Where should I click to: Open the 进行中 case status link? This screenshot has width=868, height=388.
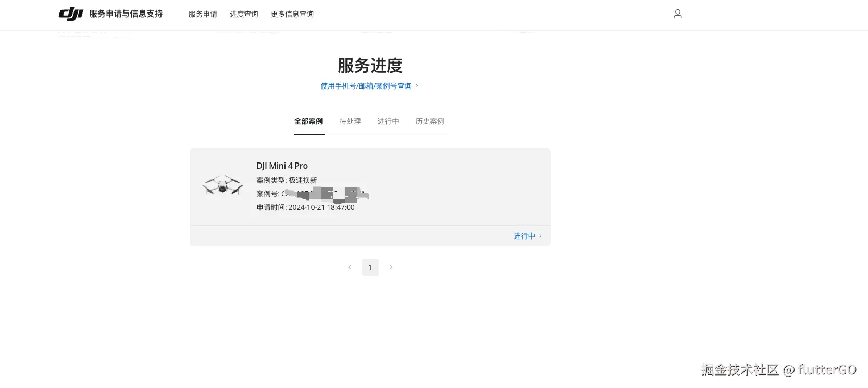pyautogui.click(x=528, y=236)
